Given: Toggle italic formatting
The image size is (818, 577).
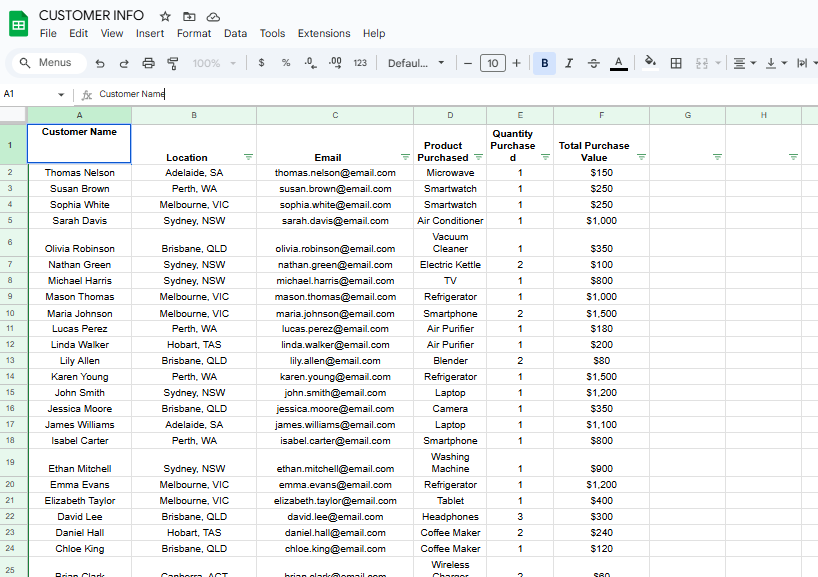Looking at the screenshot, I should [x=569, y=63].
